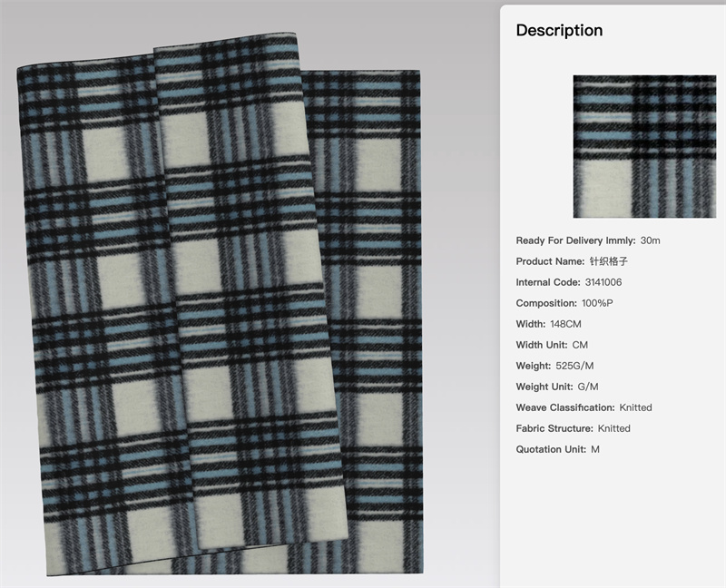Click the Product Name label
Screen dimensions: 726x588
coord(550,261)
